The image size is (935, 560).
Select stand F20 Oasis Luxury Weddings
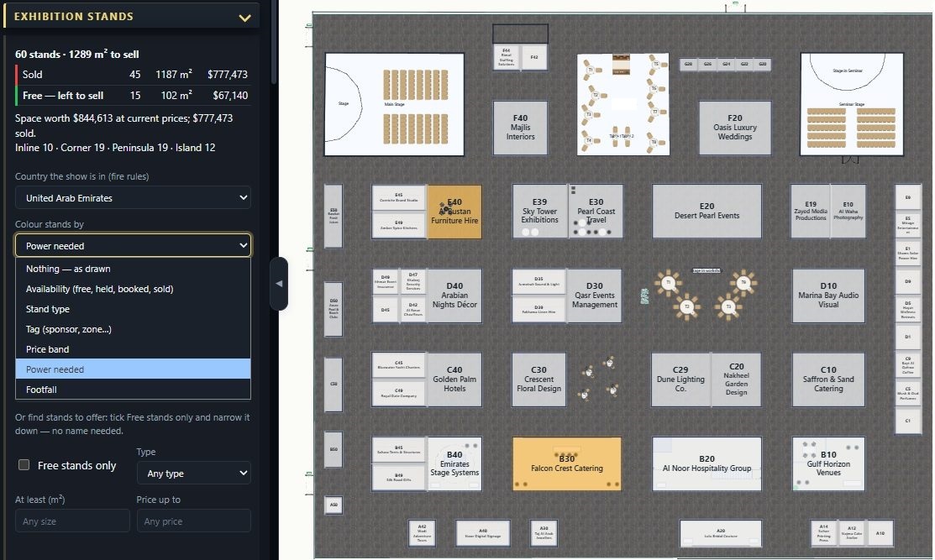coord(734,128)
